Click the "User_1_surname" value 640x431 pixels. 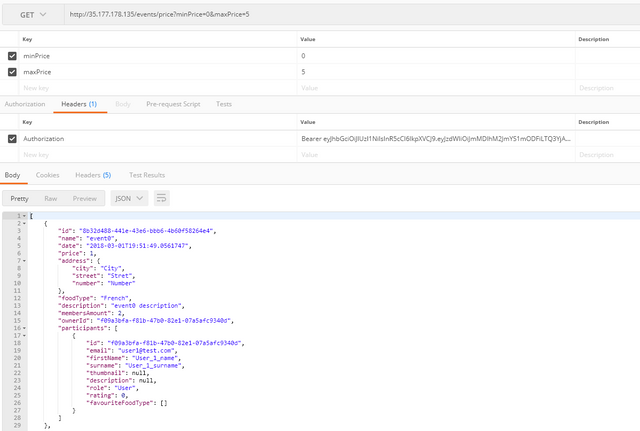(x=153, y=366)
